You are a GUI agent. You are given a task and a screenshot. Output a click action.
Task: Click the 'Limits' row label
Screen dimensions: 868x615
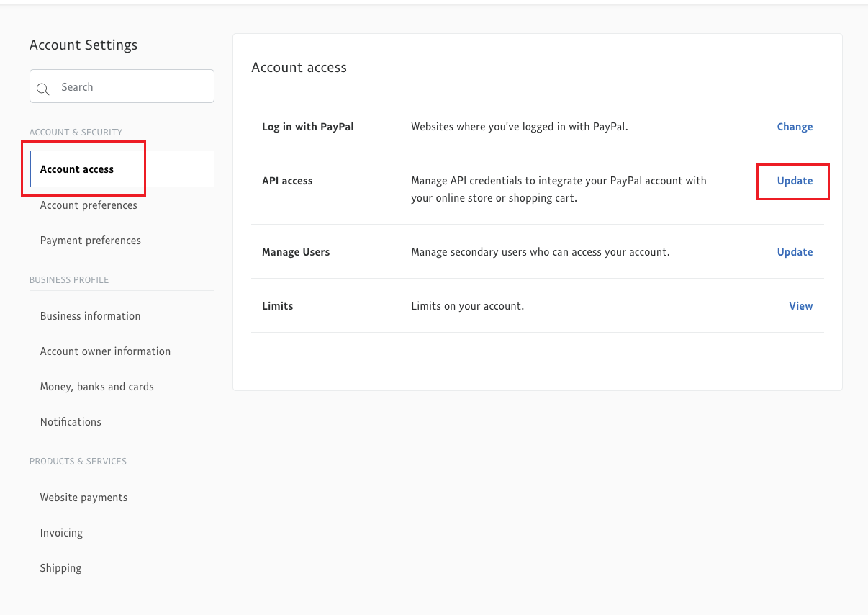tap(278, 306)
